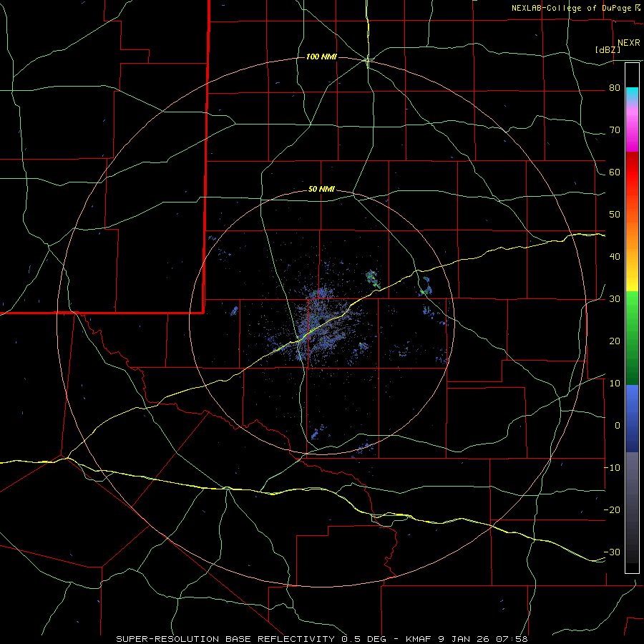Click the -30 value on the dBZ scale
The width and height of the screenshot is (644, 644).
(x=612, y=553)
